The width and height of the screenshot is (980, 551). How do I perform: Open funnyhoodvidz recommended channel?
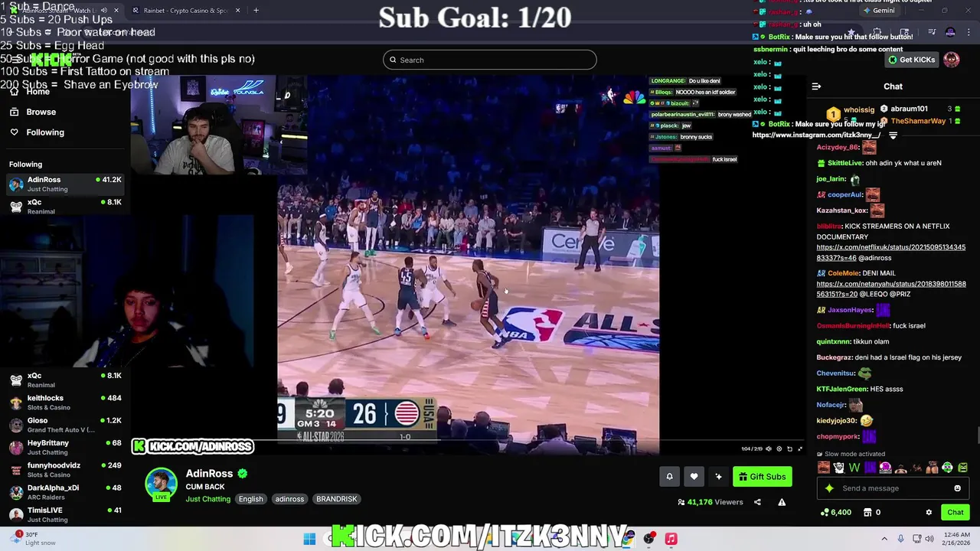64,470
